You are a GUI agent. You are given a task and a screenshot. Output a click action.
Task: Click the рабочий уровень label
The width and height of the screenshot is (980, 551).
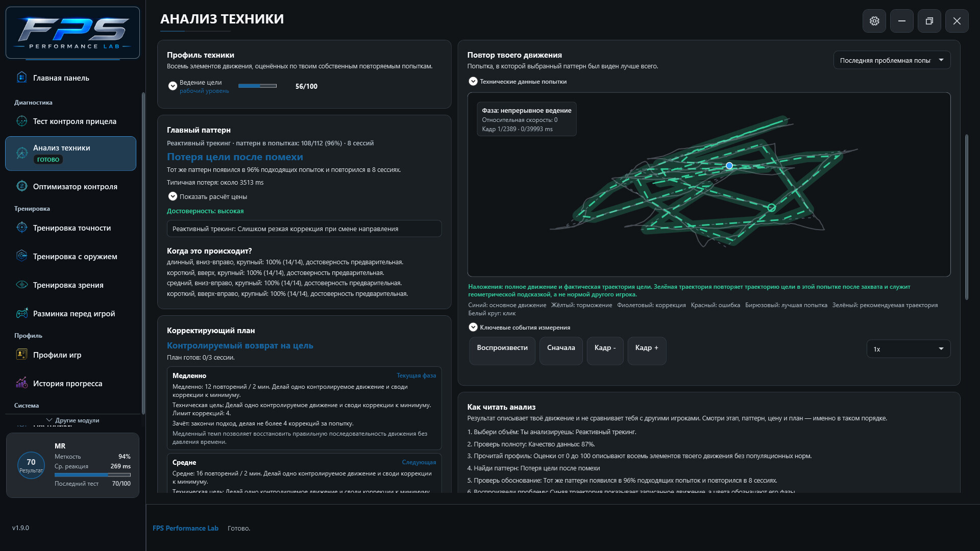point(204,91)
